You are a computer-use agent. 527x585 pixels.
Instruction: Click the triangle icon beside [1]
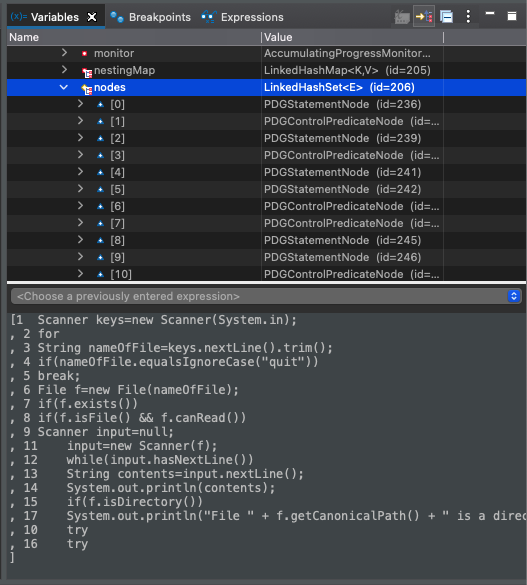coord(100,121)
